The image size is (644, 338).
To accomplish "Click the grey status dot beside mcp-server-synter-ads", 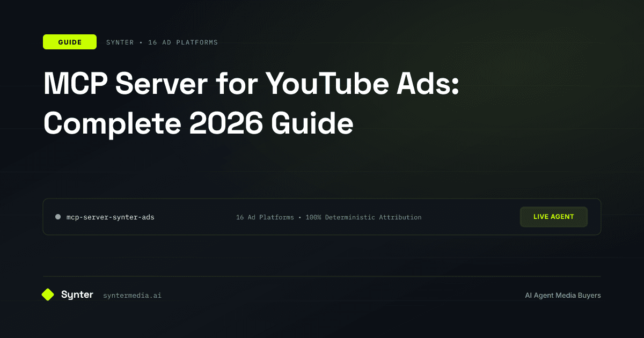I will [x=58, y=217].
